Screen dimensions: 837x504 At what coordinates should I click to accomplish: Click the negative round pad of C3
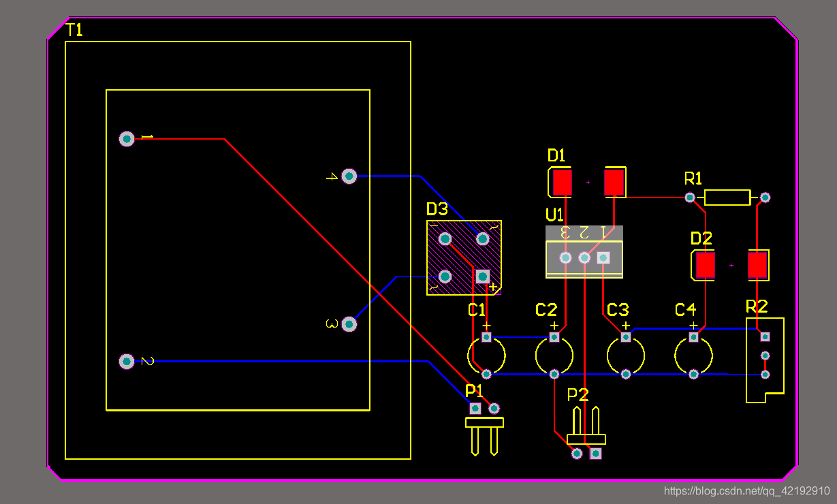pyautogui.click(x=625, y=374)
